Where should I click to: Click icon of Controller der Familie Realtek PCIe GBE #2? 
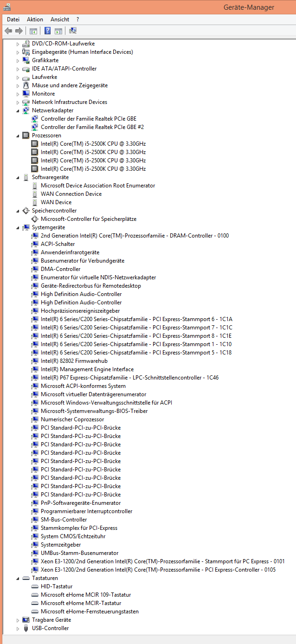click(35, 127)
